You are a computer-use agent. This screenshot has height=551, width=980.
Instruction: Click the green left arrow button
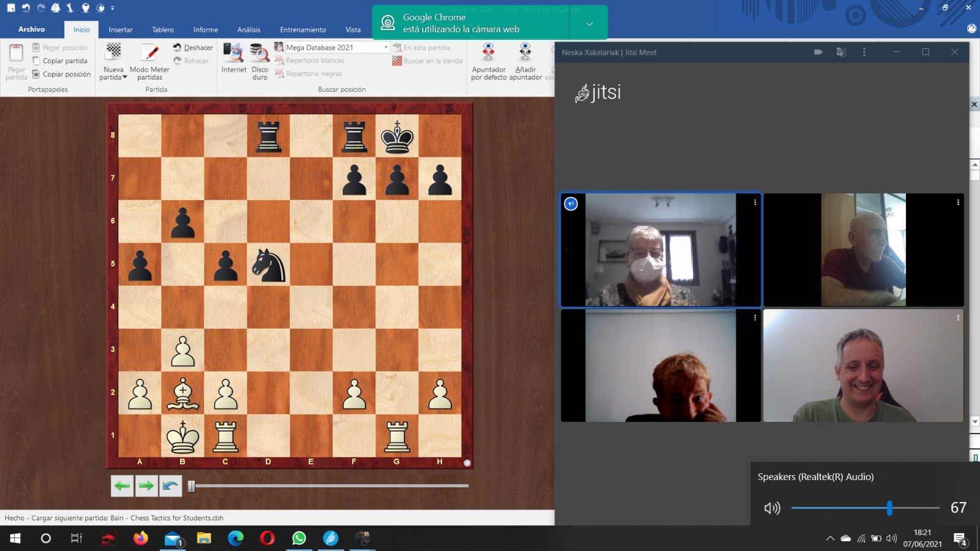click(x=122, y=486)
